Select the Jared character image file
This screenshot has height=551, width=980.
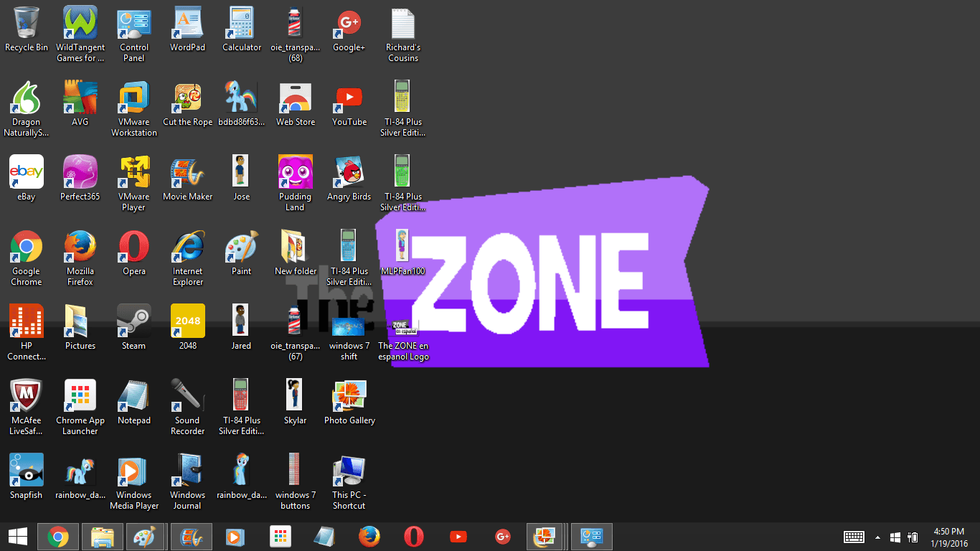pyautogui.click(x=242, y=328)
